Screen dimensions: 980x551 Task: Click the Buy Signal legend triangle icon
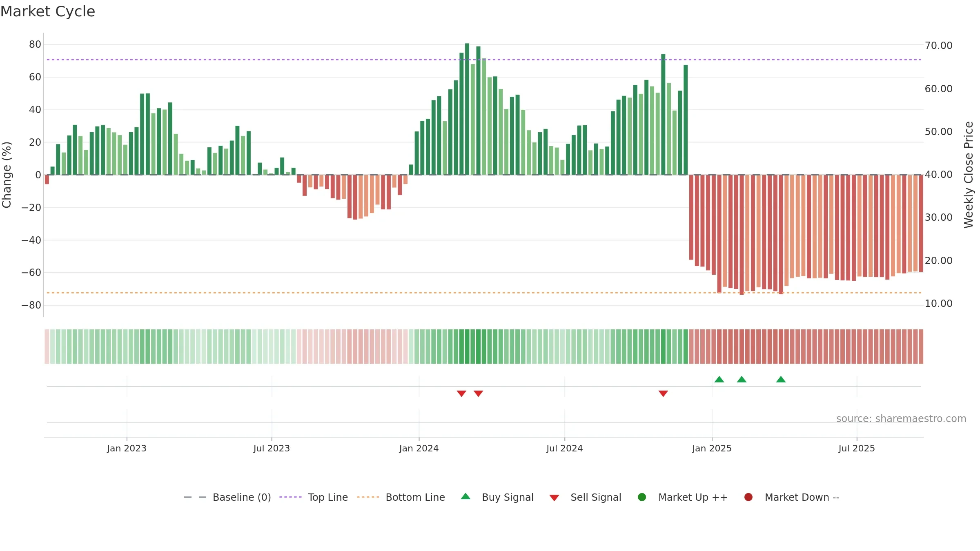click(465, 496)
